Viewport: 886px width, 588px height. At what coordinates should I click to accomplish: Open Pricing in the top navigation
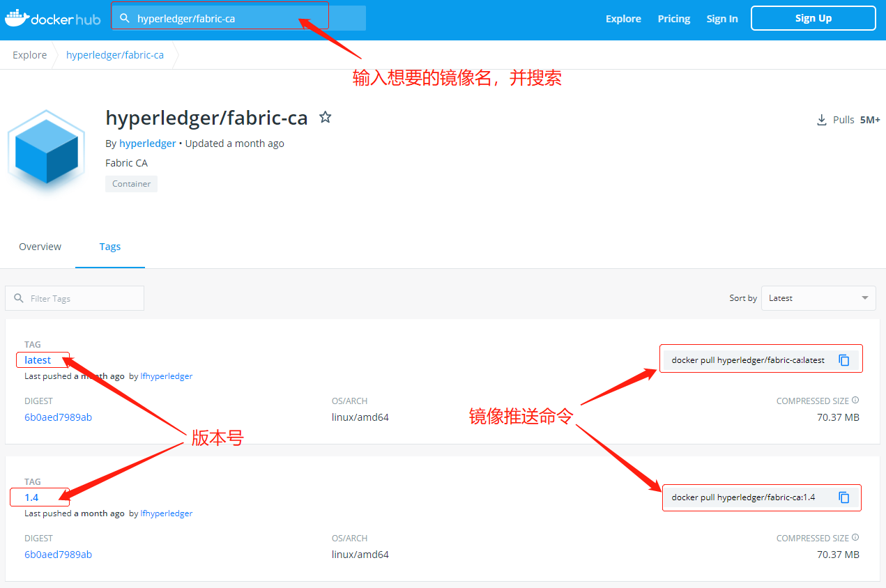[x=674, y=19]
